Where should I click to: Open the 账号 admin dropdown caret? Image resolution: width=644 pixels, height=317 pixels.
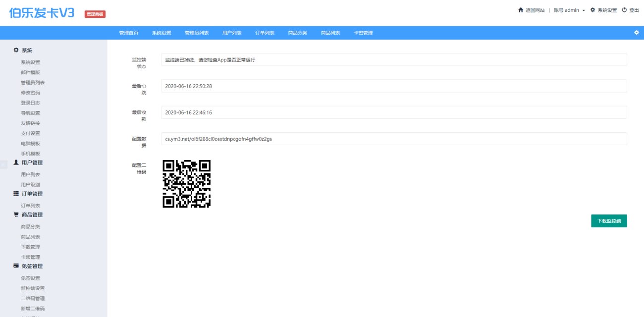point(584,10)
